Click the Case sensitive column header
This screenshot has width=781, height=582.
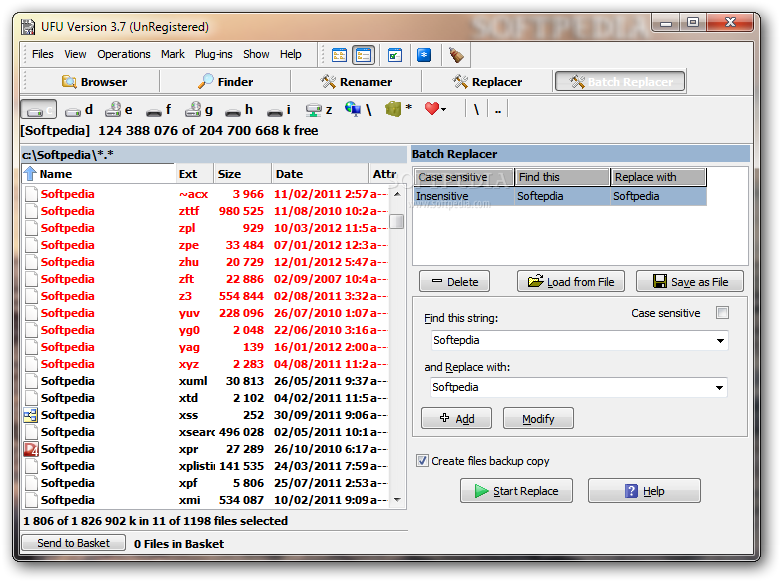click(x=463, y=177)
